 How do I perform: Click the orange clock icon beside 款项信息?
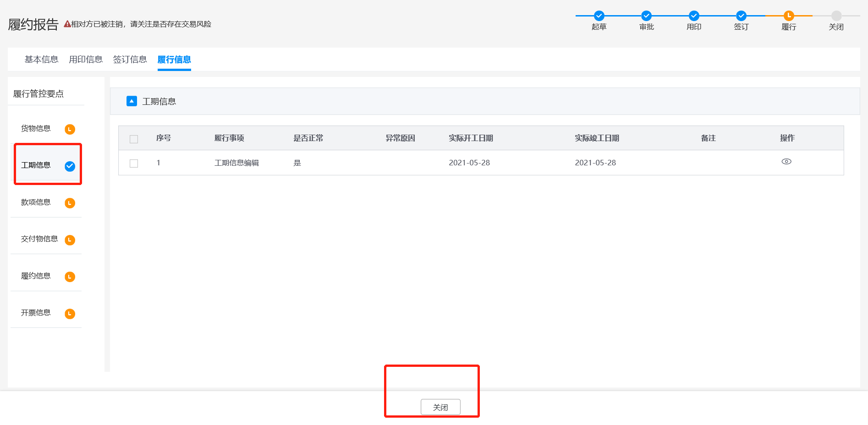coord(70,203)
